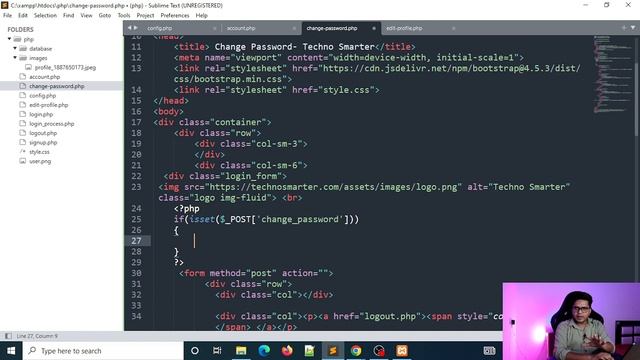This screenshot has height=360, width=640.
Task: Click the Type here to search box
Action: pyautogui.click(x=103, y=351)
